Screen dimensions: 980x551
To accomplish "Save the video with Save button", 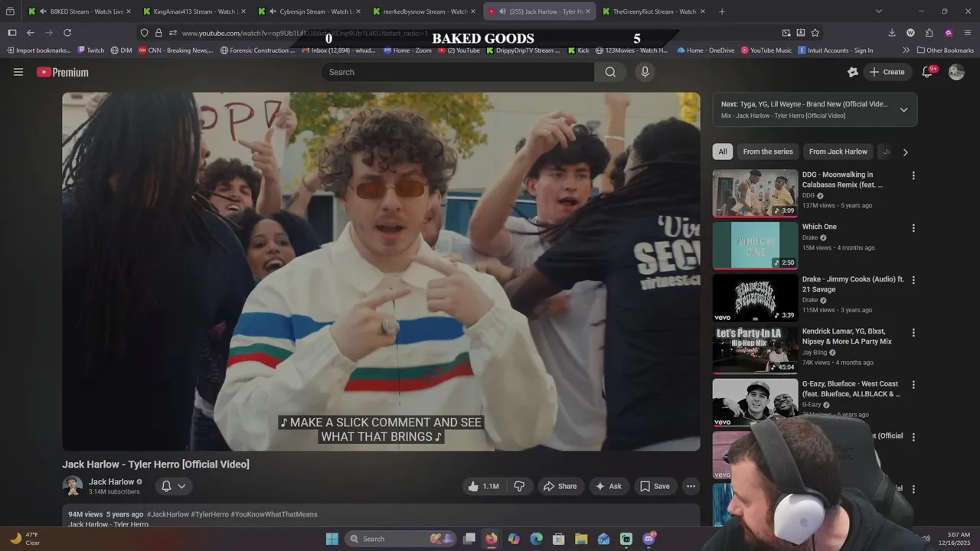I will [x=655, y=486].
